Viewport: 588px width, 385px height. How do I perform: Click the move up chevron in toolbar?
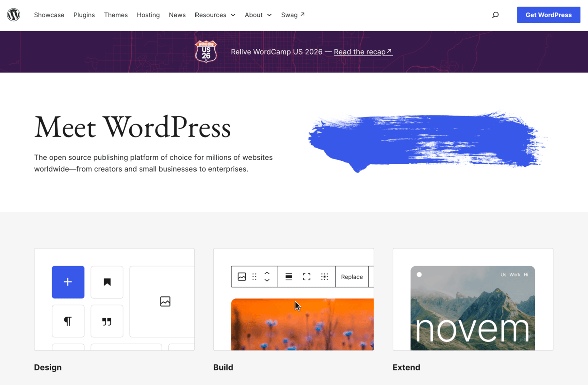tap(267, 273)
